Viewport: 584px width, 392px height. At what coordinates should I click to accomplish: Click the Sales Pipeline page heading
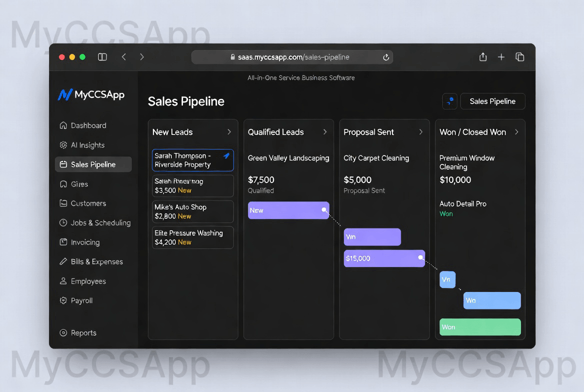pyautogui.click(x=186, y=101)
